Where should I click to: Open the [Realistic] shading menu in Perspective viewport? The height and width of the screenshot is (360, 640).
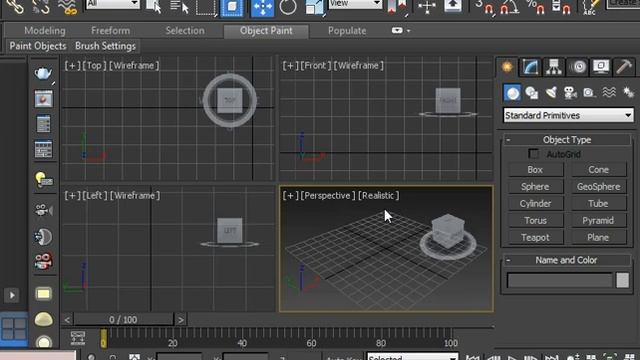click(379, 196)
